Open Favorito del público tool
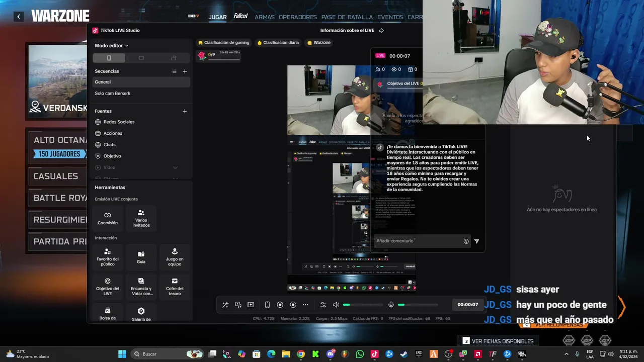Viewport: 644px width, 362px height. tap(108, 257)
